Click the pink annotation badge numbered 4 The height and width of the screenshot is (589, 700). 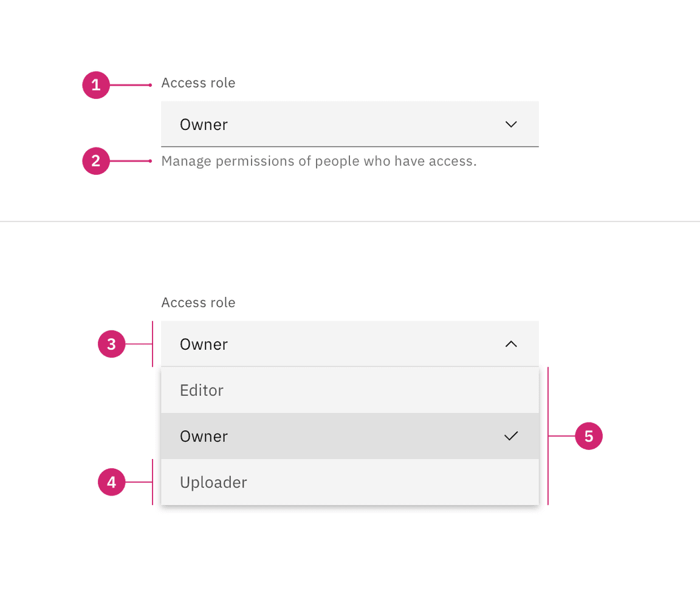pyautogui.click(x=112, y=482)
